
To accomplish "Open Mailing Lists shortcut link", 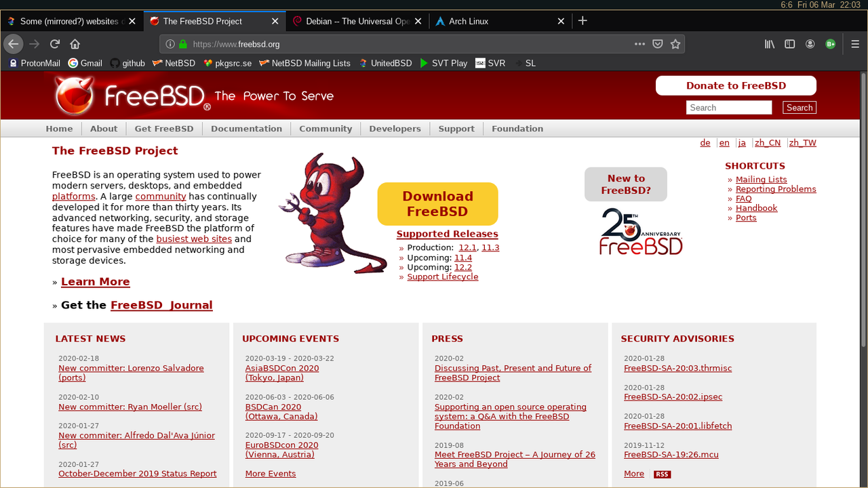I will pyautogui.click(x=761, y=180).
